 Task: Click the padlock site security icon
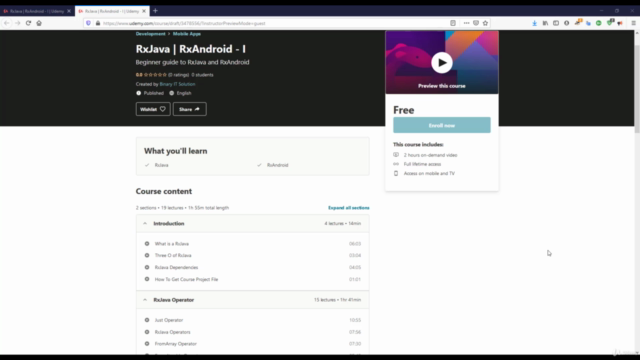click(x=98, y=23)
